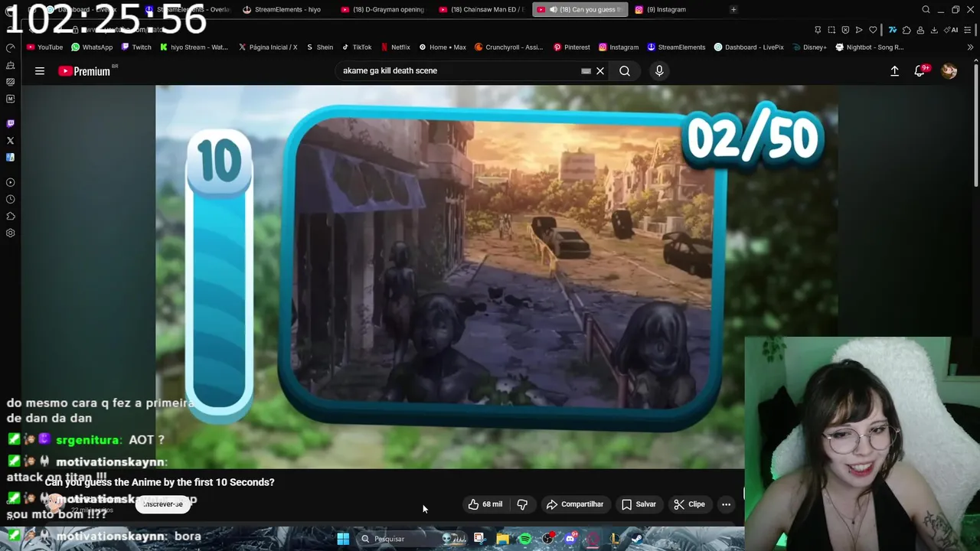980x551 pixels.
Task: Open the YouTube guide hamburger menu
Action: coord(40,71)
